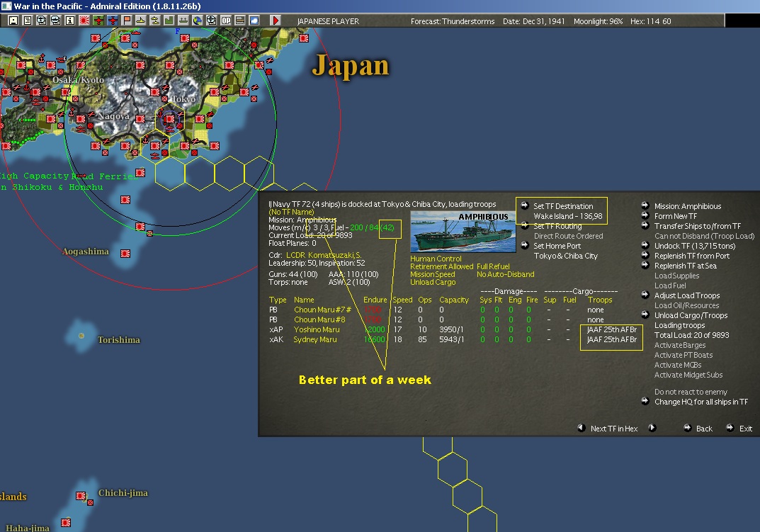Select the red plane on green toolbar icon
760x532 pixels.
point(98,21)
